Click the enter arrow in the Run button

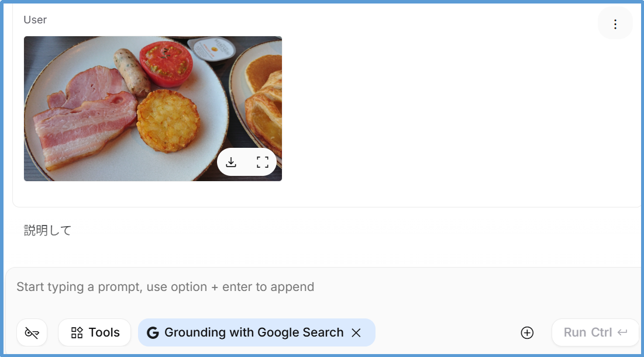[622, 332]
